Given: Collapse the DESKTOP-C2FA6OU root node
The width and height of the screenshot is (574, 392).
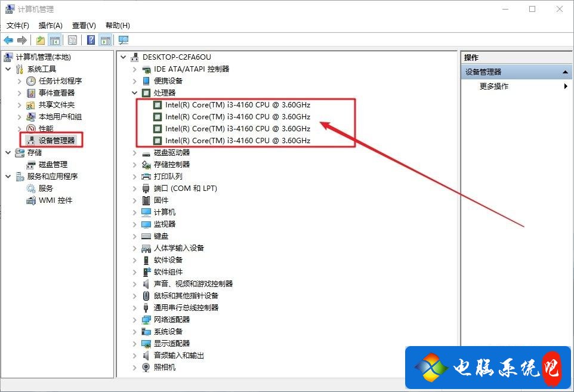Looking at the screenshot, I should (124, 57).
